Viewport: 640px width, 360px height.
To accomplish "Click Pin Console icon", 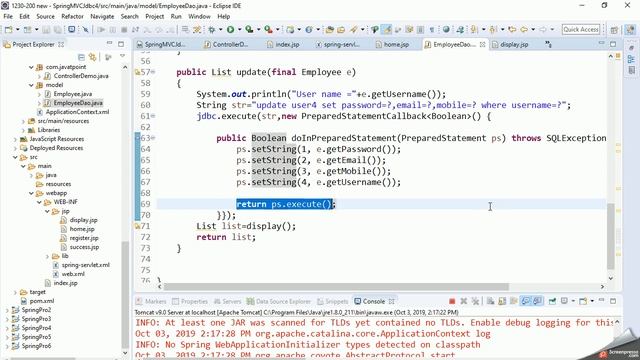I will (552, 301).
